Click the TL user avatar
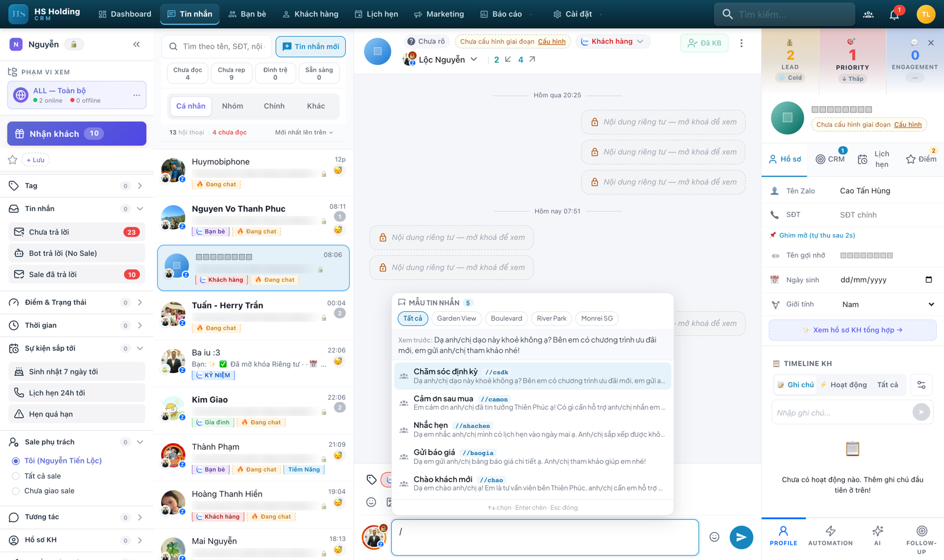The height and width of the screenshot is (560, 944). coord(926,14)
